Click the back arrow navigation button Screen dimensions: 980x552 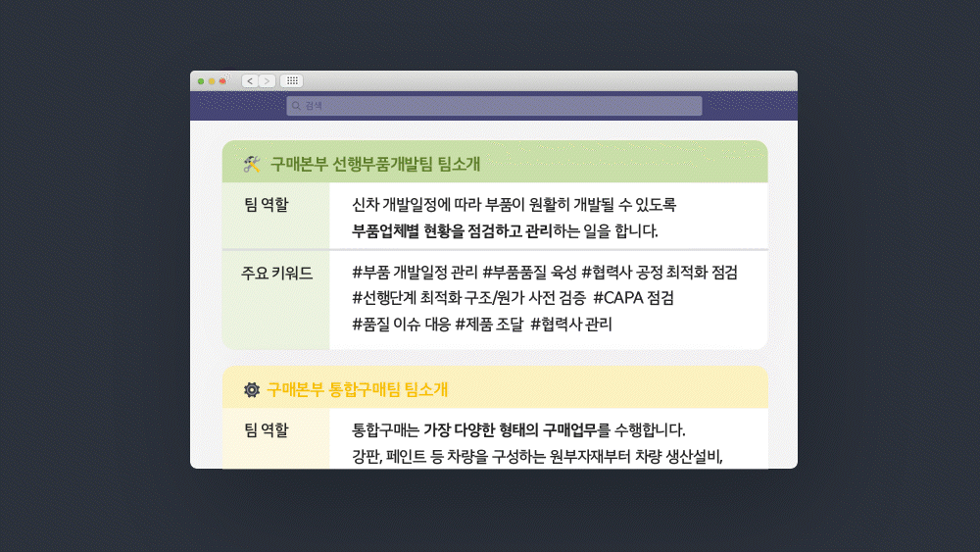(x=250, y=81)
